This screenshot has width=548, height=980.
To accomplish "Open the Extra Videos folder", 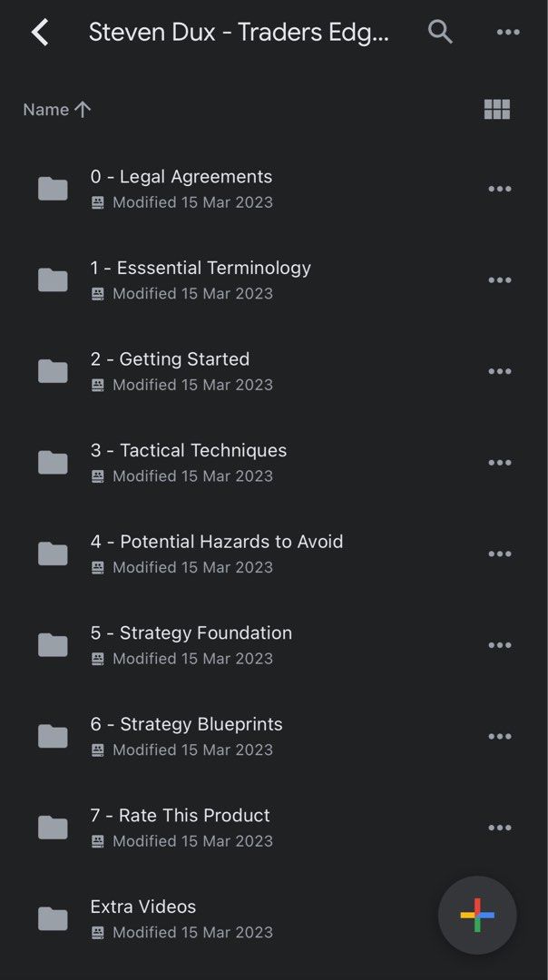I will [143, 907].
